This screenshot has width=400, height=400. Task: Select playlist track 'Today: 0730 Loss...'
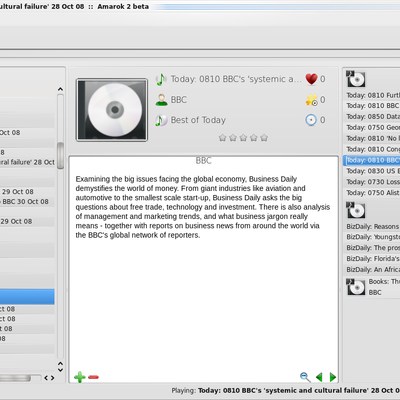coord(372,182)
